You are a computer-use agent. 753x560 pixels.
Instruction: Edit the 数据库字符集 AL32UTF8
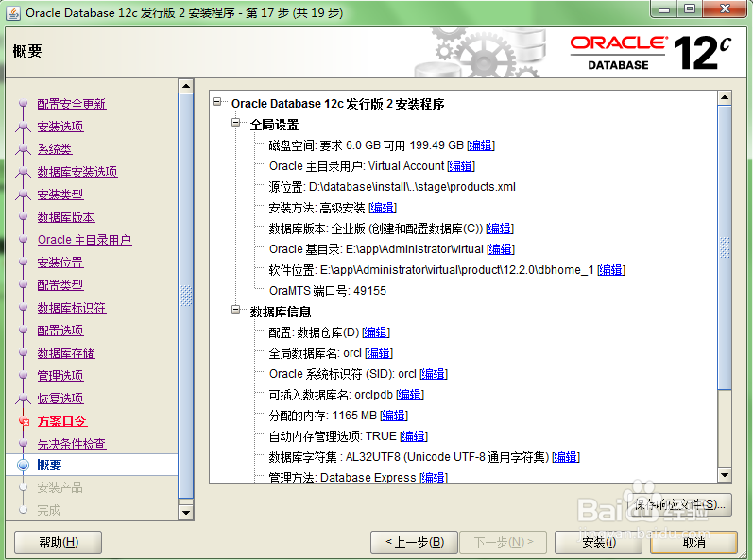point(566,457)
